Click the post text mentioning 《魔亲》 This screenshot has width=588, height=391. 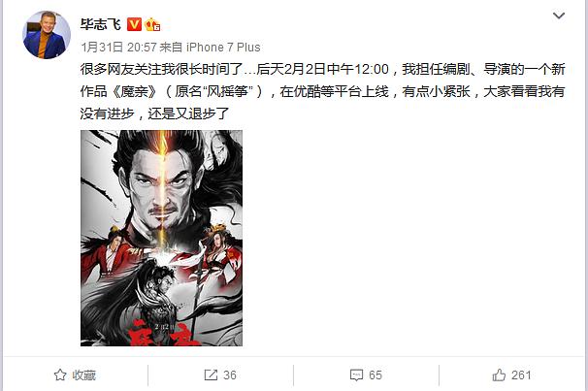(x=322, y=91)
